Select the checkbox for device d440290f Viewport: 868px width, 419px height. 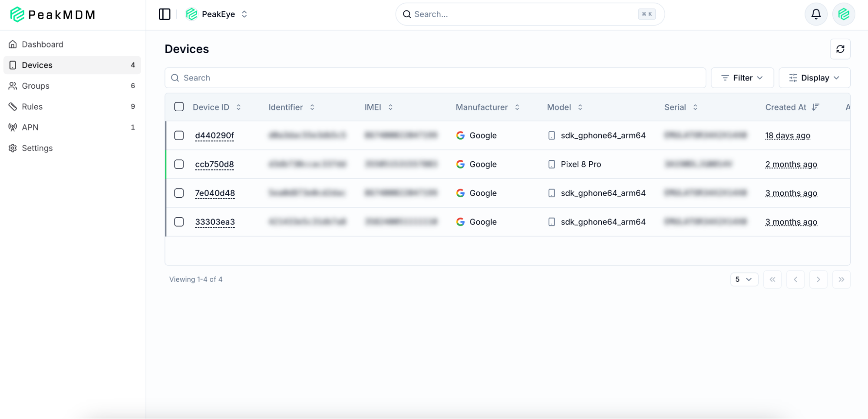click(179, 136)
